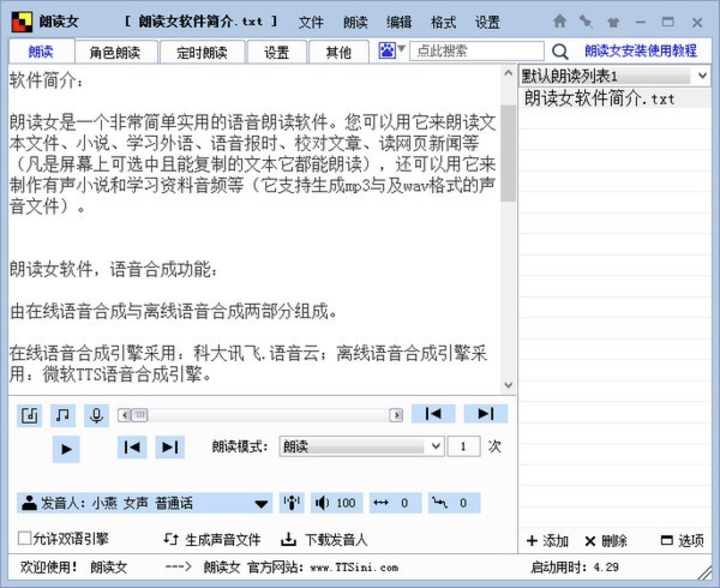Expand the 朗读模式 dropdown

pos(436,447)
